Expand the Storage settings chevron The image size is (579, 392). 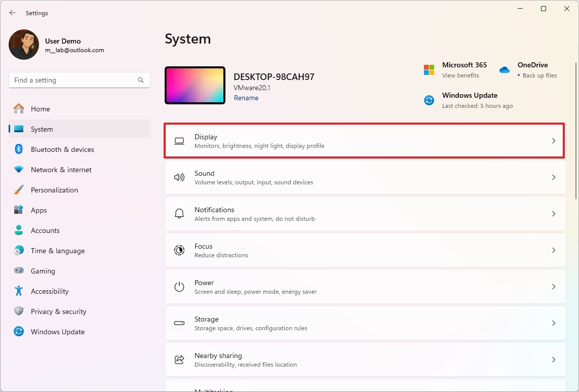(553, 323)
